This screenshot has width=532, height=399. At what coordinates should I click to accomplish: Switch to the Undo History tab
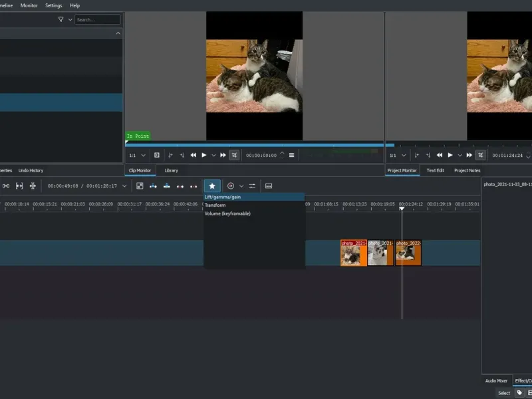(31, 170)
